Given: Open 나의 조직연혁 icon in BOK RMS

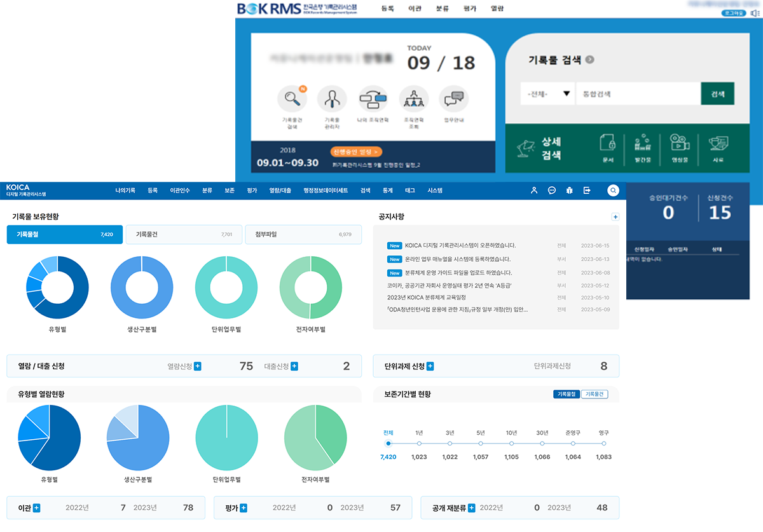Looking at the screenshot, I should (373, 99).
